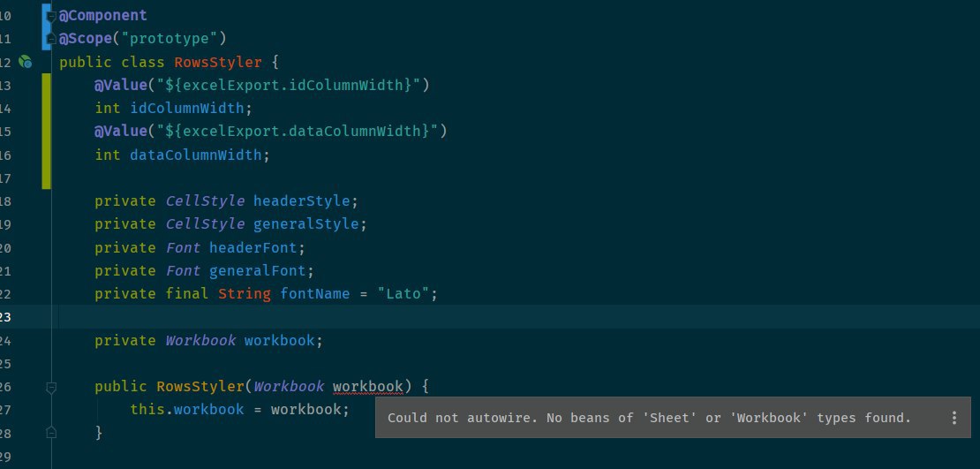Click the fontName constant

[x=314, y=293]
